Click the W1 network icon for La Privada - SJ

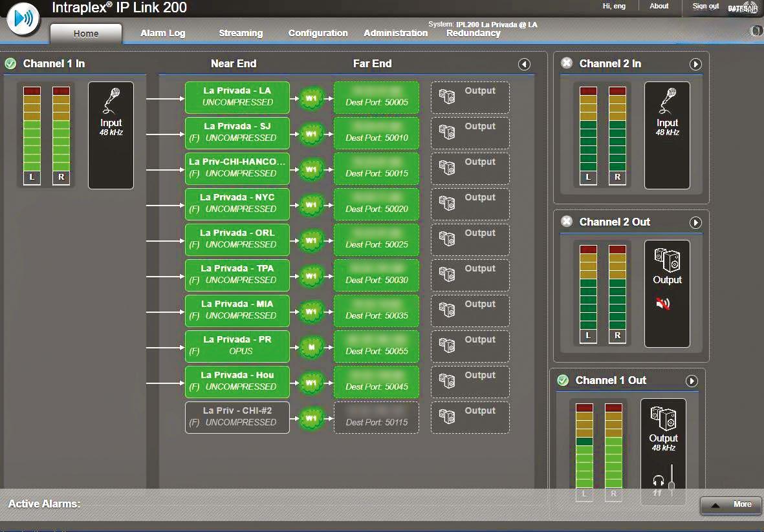pyautogui.click(x=311, y=134)
